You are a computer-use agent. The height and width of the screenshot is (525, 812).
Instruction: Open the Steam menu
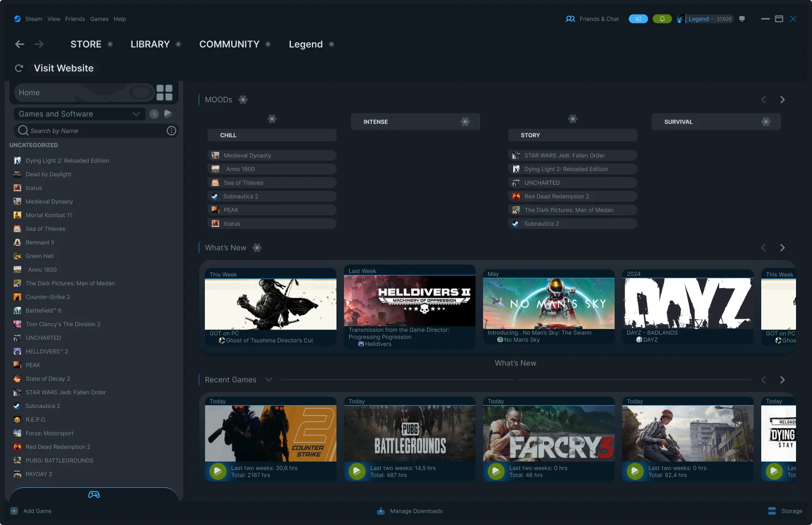[33, 19]
